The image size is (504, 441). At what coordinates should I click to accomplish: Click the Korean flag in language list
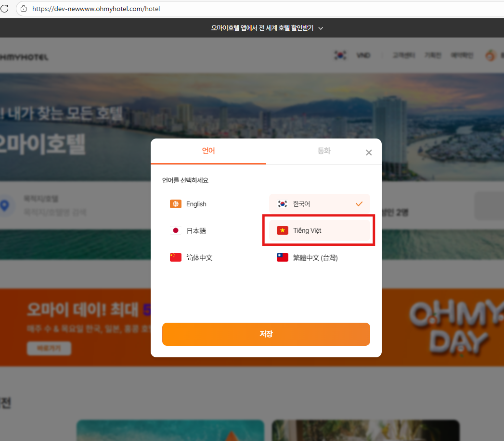pos(283,203)
